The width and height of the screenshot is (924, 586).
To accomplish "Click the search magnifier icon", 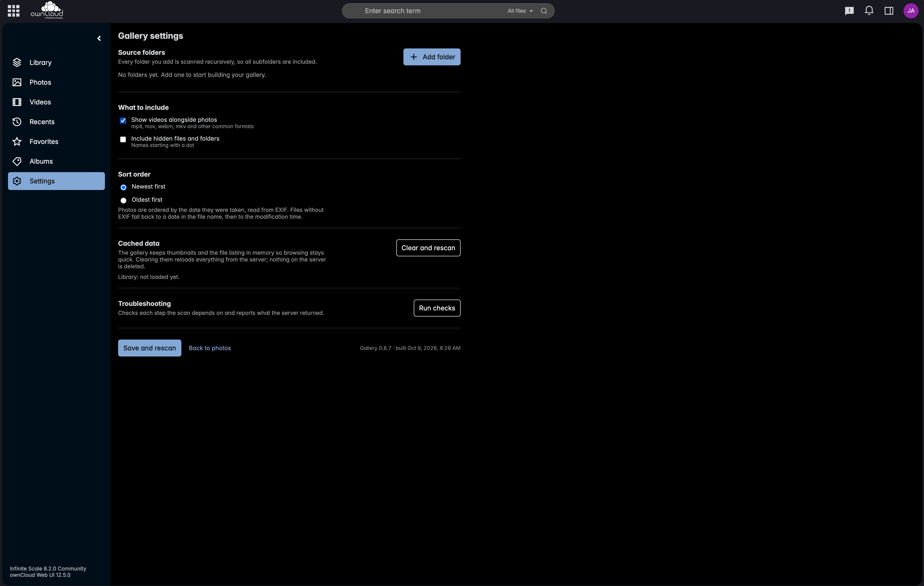I will (544, 11).
